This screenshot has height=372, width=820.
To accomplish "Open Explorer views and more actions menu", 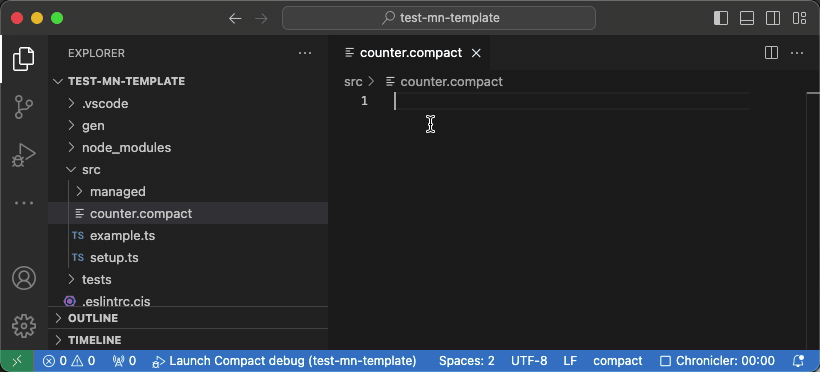I will point(305,53).
